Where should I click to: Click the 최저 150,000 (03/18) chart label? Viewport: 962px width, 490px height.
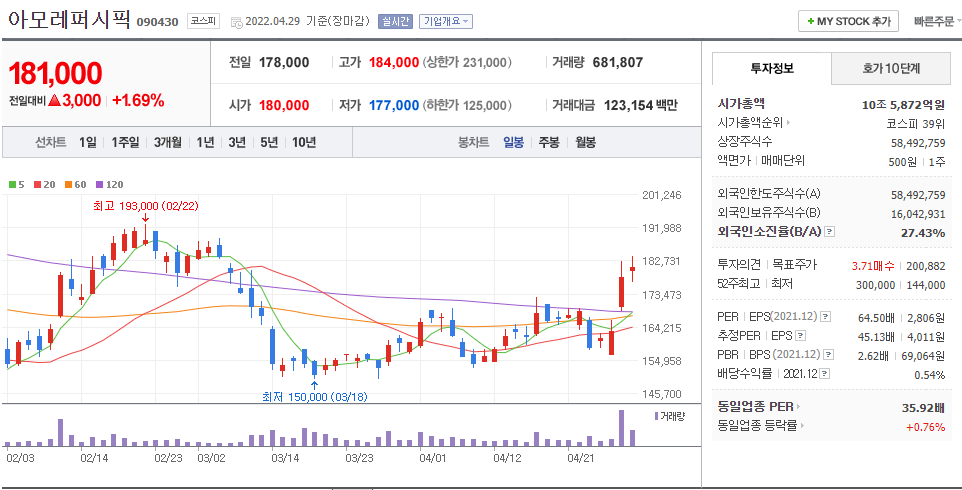point(315,397)
